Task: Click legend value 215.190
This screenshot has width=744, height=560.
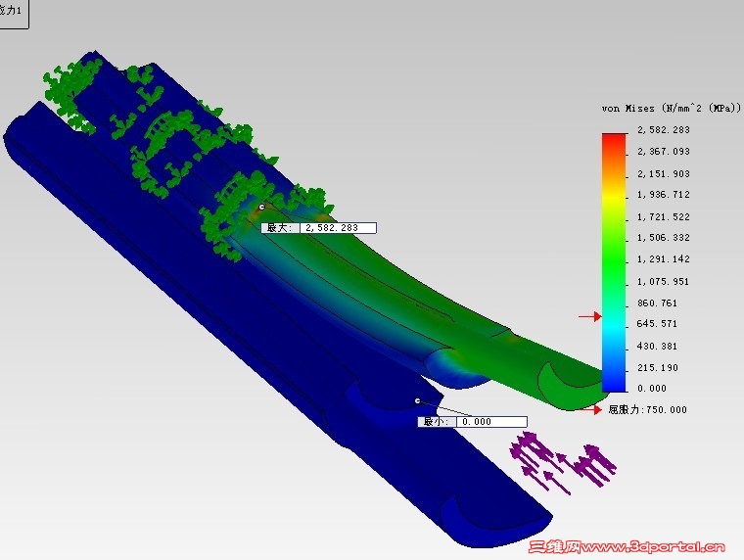Action: 657,367
